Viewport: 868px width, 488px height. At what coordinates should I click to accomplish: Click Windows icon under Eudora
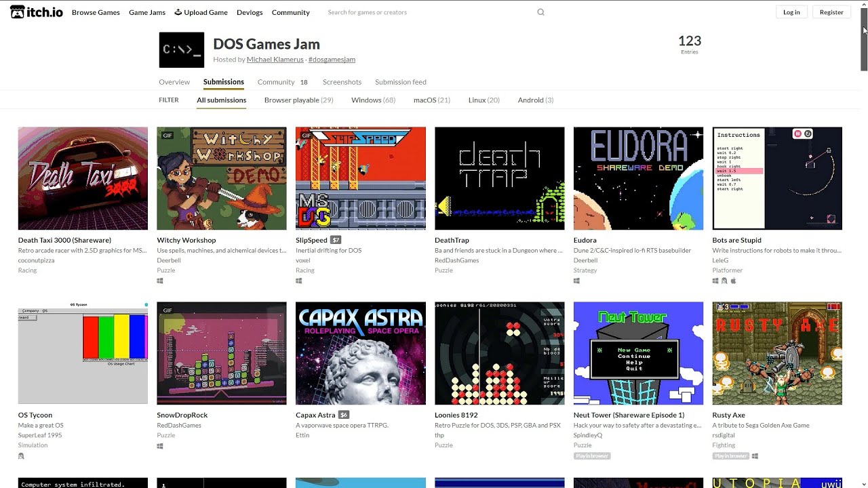[x=577, y=281]
